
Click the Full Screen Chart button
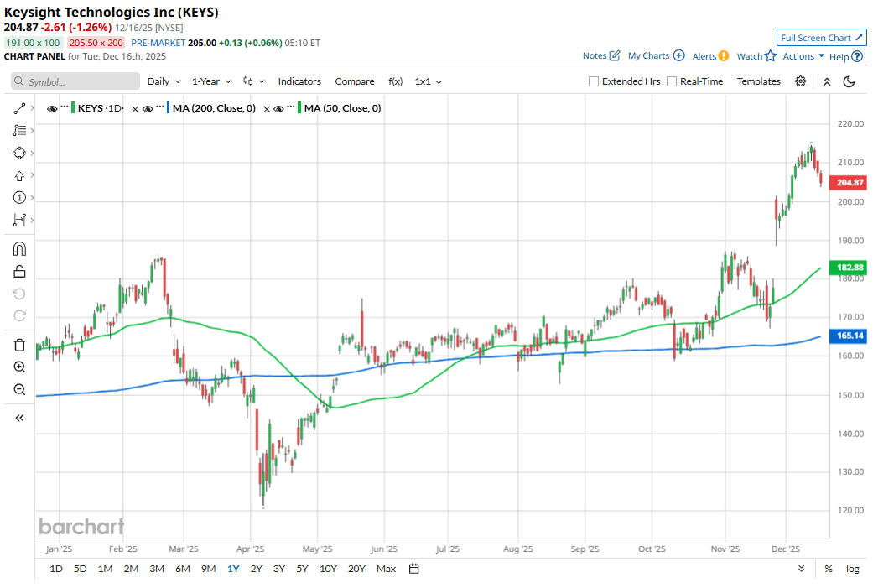(x=821, y=38)
